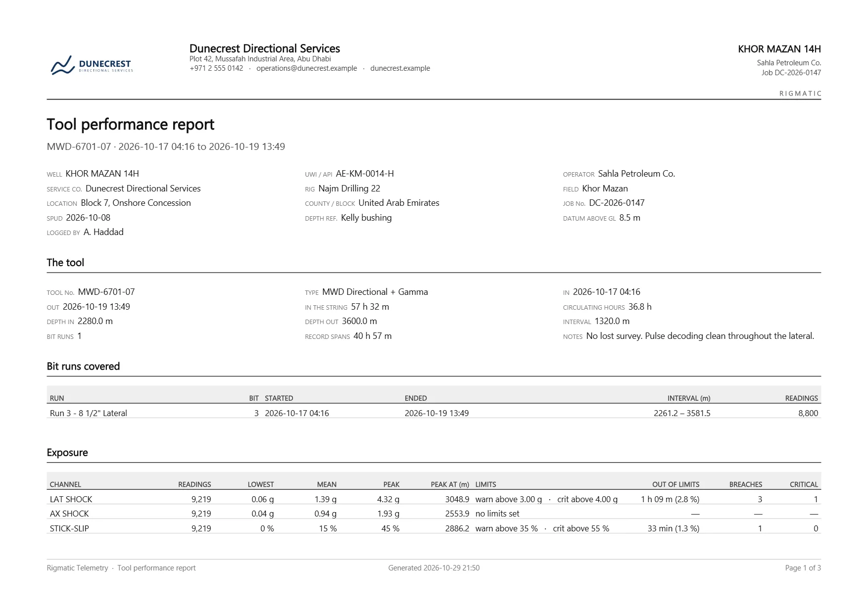This screenshot has height=613, width=868.
Task: Select the UWI value AE-KM-0014-H
Action: click(365, 174)
